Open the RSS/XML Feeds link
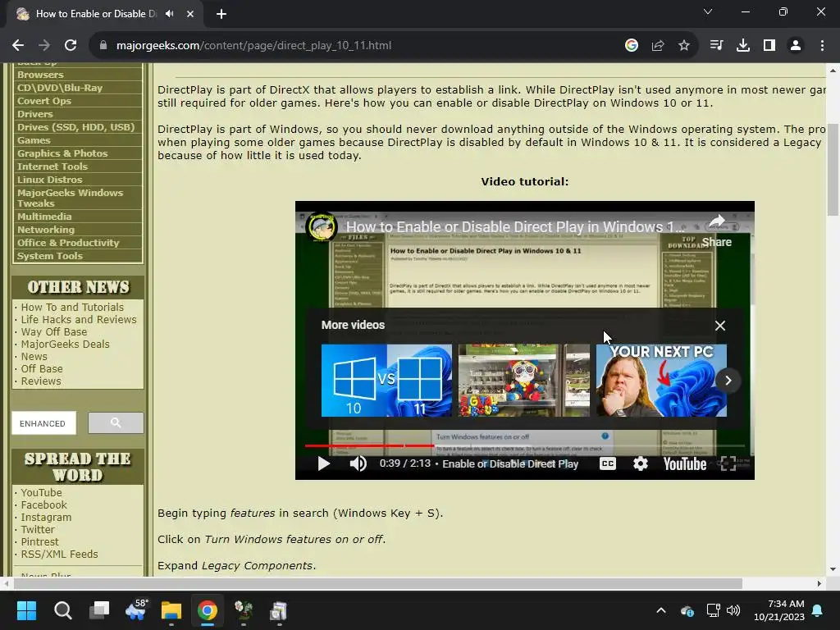The height and width of the screenshot is (630, 840). click(x=59, y=554)
